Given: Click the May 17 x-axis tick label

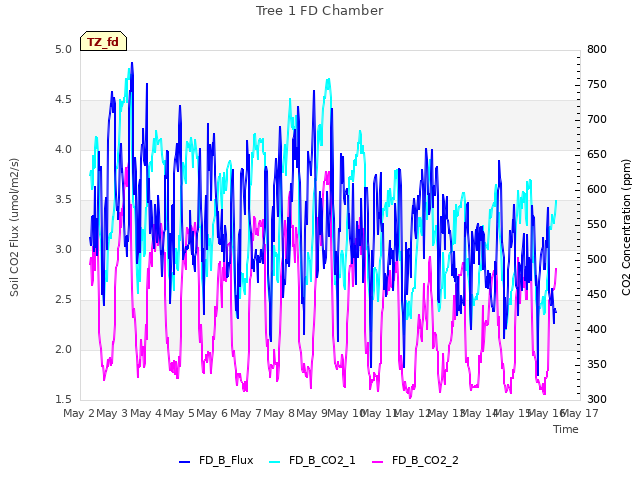Looking at the screenshot, I should coord(580,413).
